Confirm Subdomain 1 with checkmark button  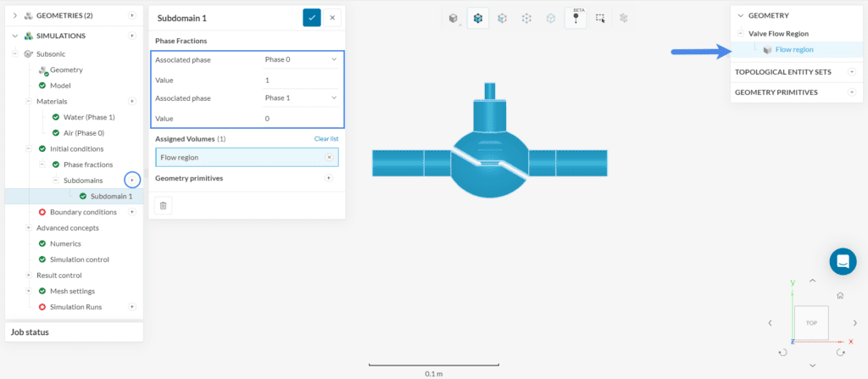(x=312, y=18)
